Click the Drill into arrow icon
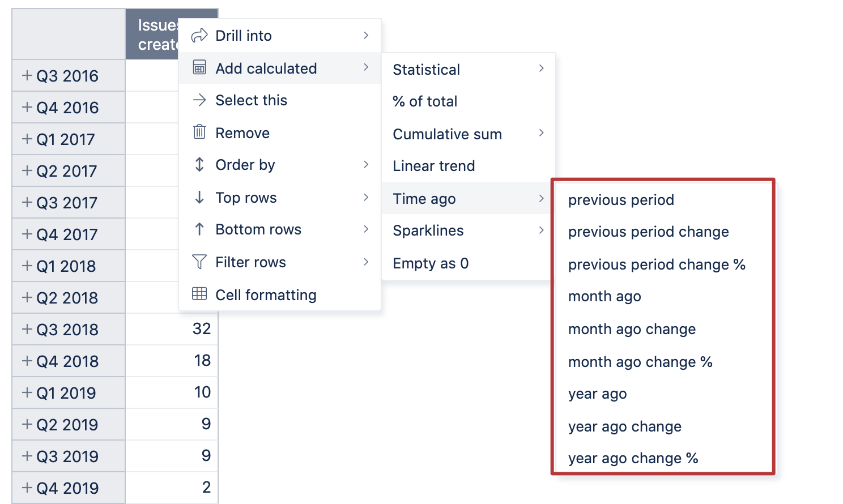Image resolution: width=843 pixels, height=504 pixels. 199,36
